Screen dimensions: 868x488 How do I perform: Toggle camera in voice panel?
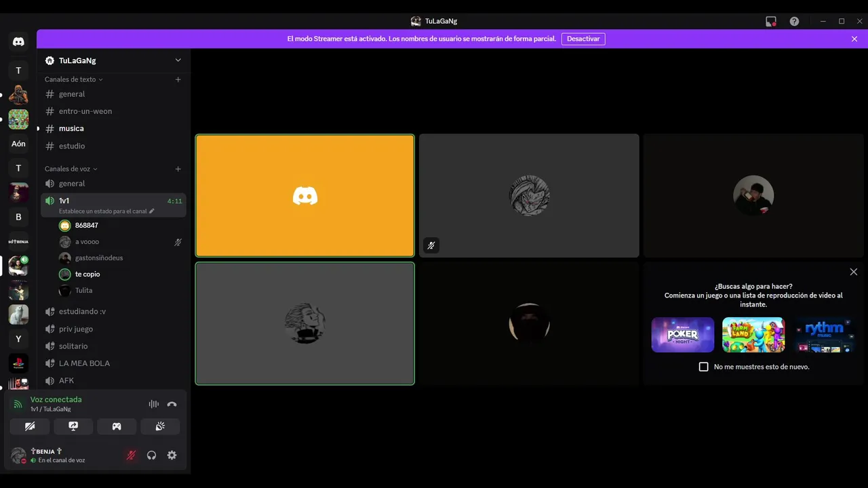pyautogui.click(x=30, y=426)
